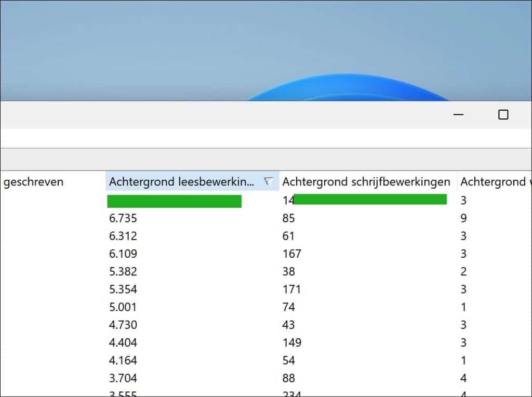This screenshot has height=397, width=532.
Task: Select Achtergrond schrijfbewerkingen column header
Action: coord(366,181)
